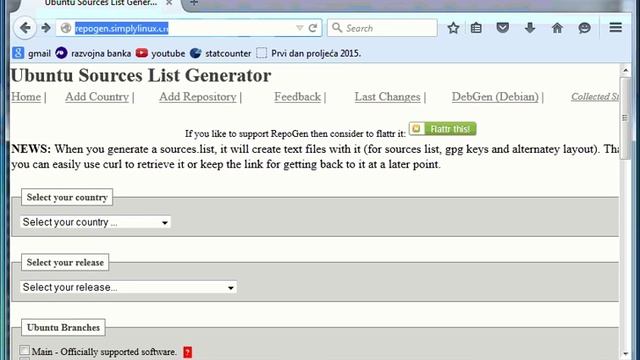The height and width of the screenshot is (360, 640).
Task: Open the Firefox hamburger menu
Action: point(616,28)
